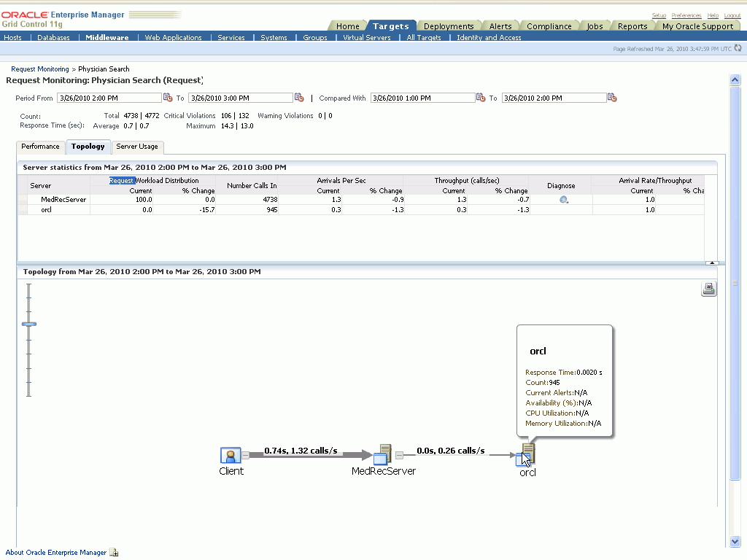
Task: Open calendar picker for Period To date
Action: point(299,98)
